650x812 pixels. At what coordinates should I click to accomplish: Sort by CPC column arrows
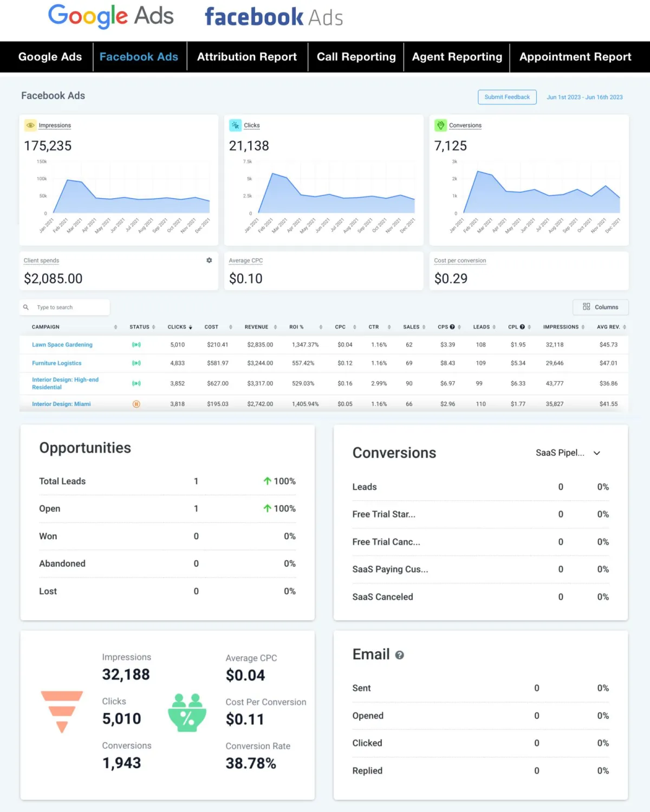(x=354, y=327)
